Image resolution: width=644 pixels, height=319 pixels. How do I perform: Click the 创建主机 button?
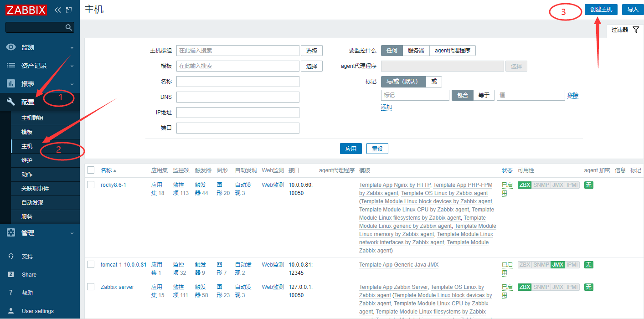coord(601,10)
